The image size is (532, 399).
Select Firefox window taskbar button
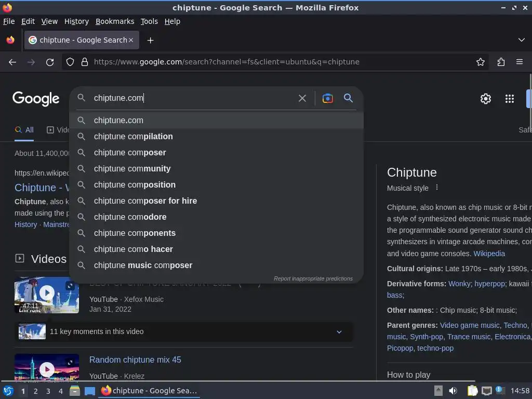pos(150,391)
